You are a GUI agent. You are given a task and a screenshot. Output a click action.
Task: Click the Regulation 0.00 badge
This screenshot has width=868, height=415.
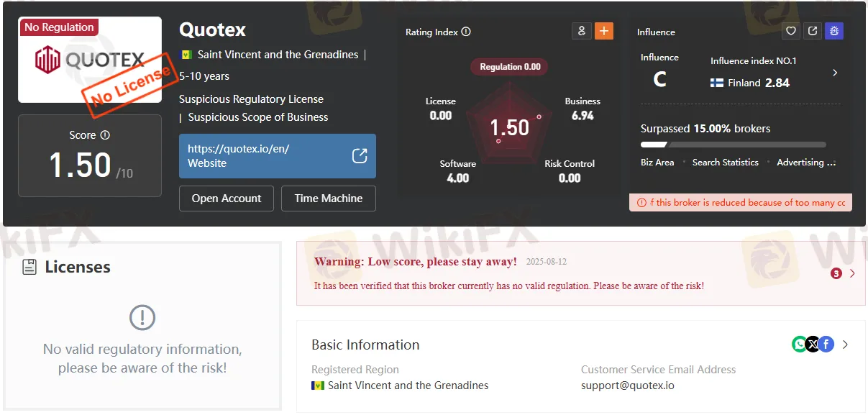point(510,67)
